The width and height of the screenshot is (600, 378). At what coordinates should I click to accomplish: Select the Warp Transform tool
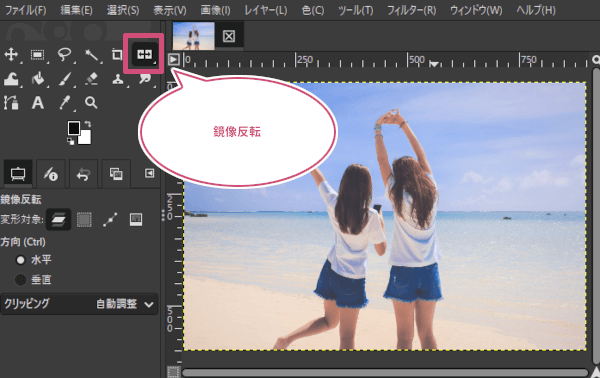[x=11, y=80]
